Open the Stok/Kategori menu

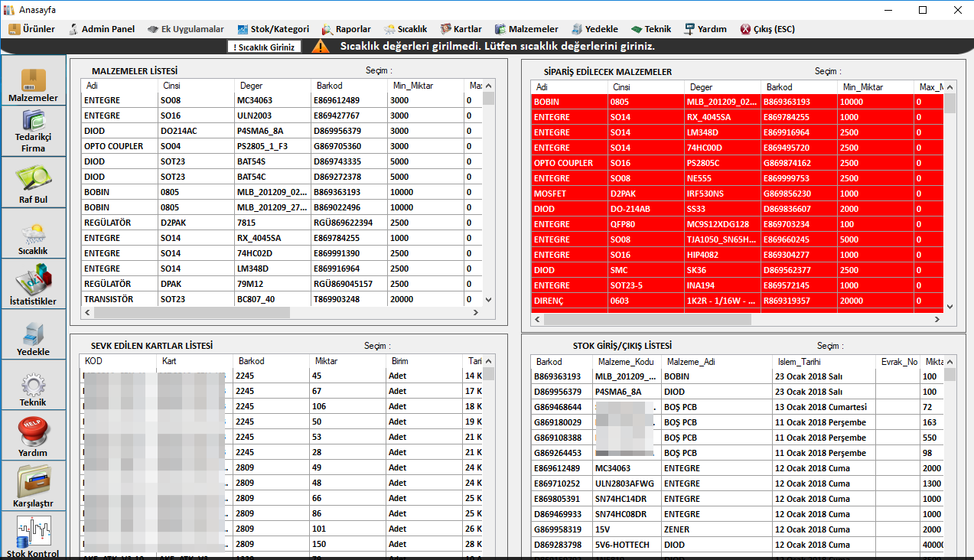tap(273, 29)
